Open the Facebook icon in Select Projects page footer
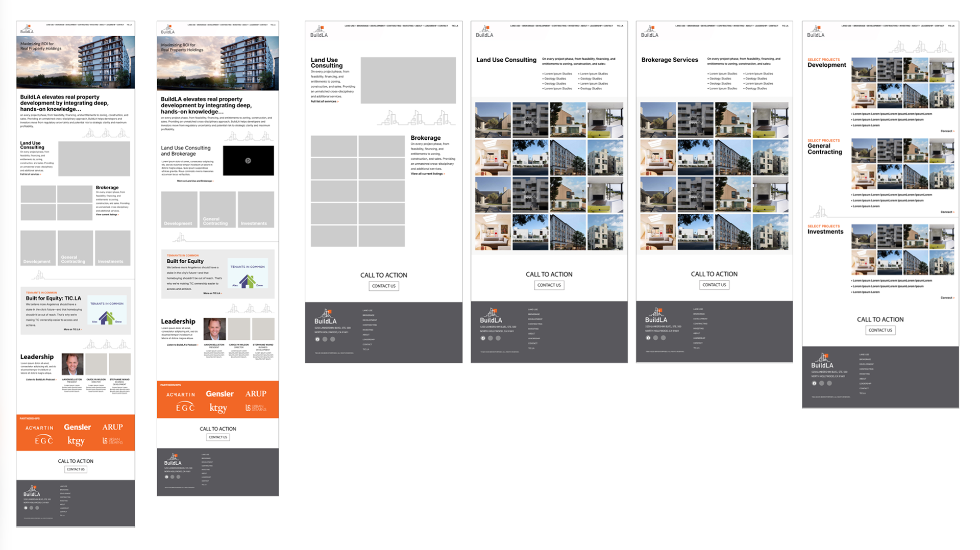Screen dimensions: 980x550 point(814,383)
